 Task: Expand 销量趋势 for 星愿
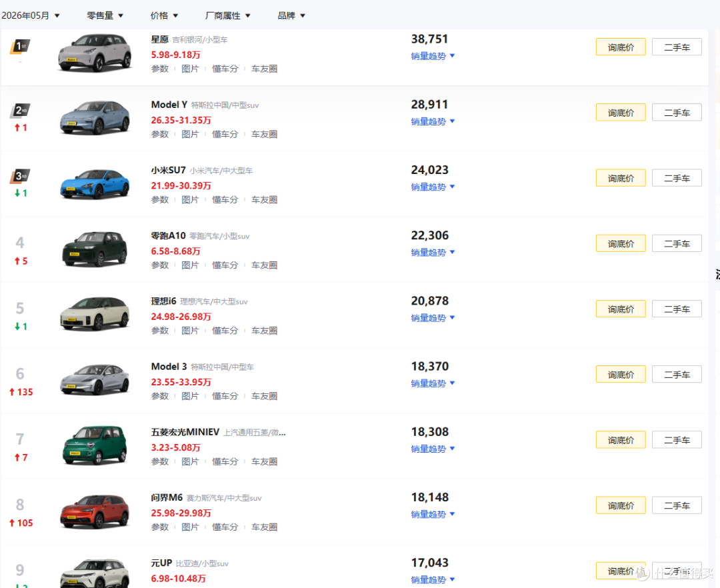(x=433, y=56)
